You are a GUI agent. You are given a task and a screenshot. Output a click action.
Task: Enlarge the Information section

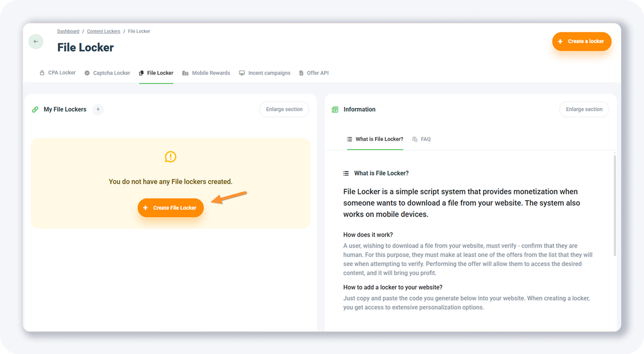click(584, 110)
